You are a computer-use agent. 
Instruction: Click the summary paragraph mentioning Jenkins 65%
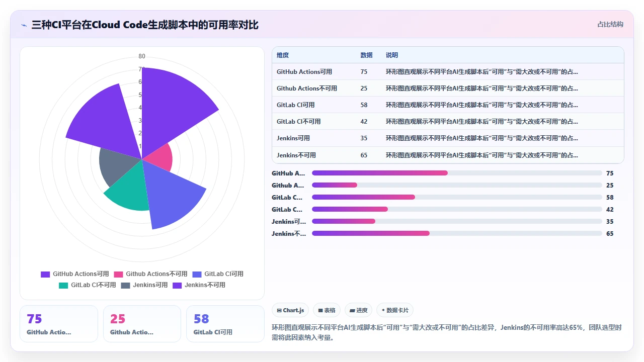447,332
